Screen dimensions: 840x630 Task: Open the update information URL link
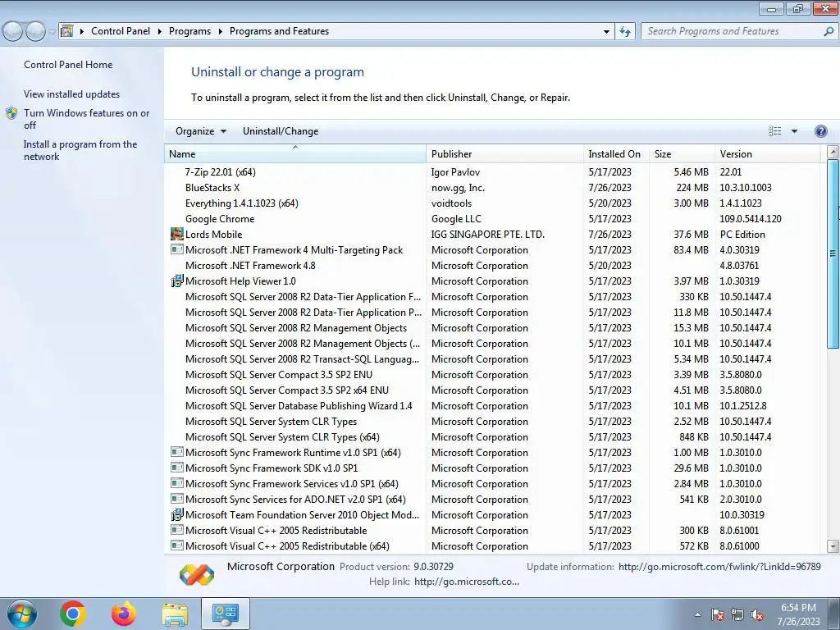(719, 566)
